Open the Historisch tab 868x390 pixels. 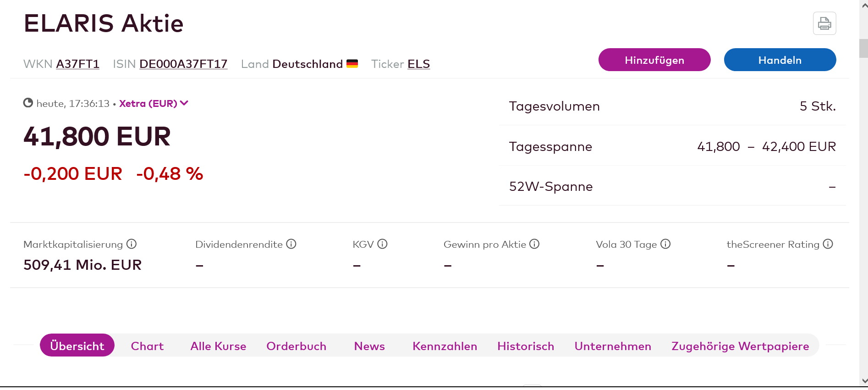click(526, 346)
